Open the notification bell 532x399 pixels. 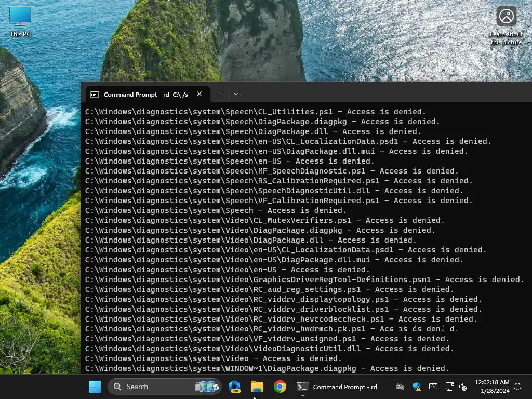point(517,387)
